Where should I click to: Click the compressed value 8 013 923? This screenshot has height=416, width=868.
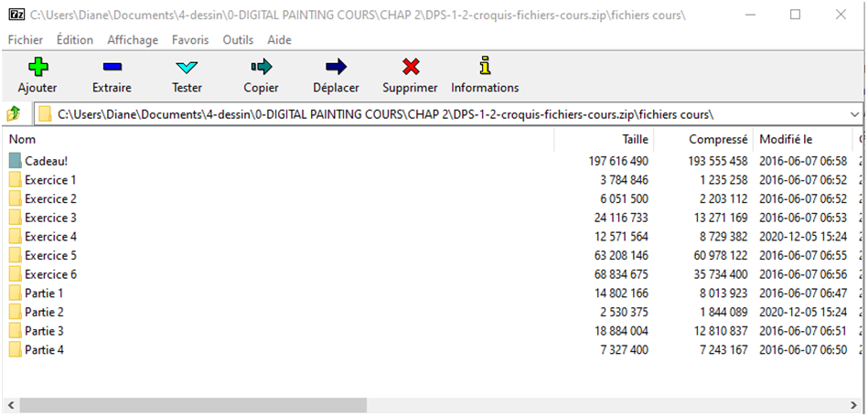tap(723, 293)
